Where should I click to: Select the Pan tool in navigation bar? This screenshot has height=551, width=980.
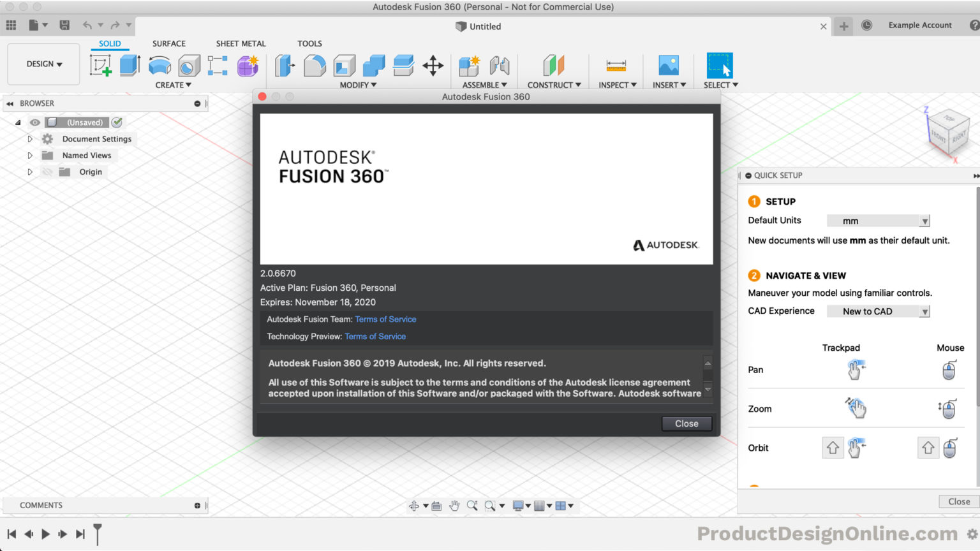(x=454, y=505)
